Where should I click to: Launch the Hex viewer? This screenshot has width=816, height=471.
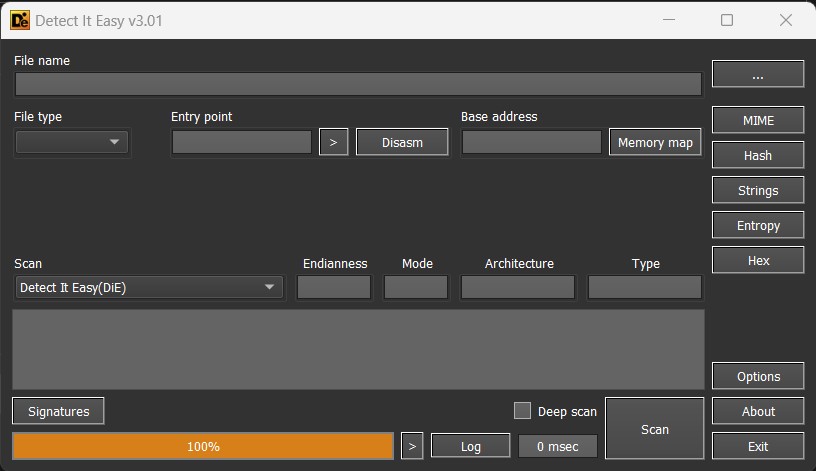[757, 260]
